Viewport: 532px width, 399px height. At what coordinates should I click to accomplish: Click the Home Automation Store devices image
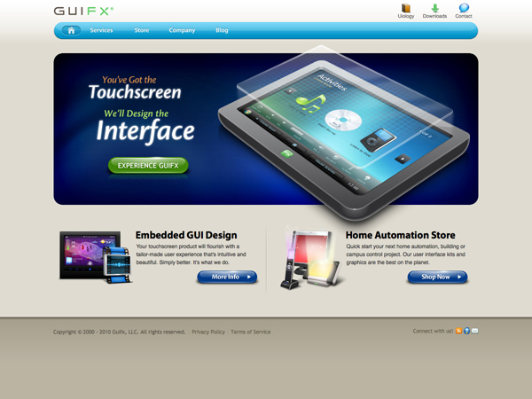pyautogui.click(x=310, y=260)
